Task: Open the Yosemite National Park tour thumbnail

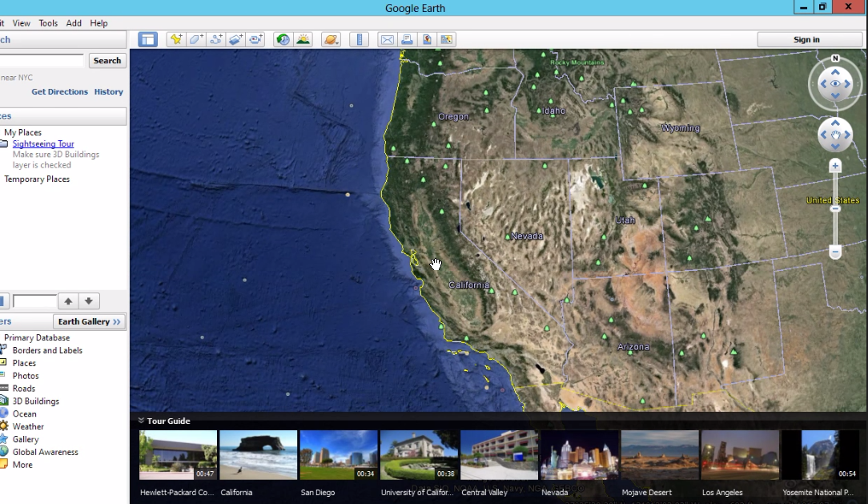Action: click(x=820, y=455)
